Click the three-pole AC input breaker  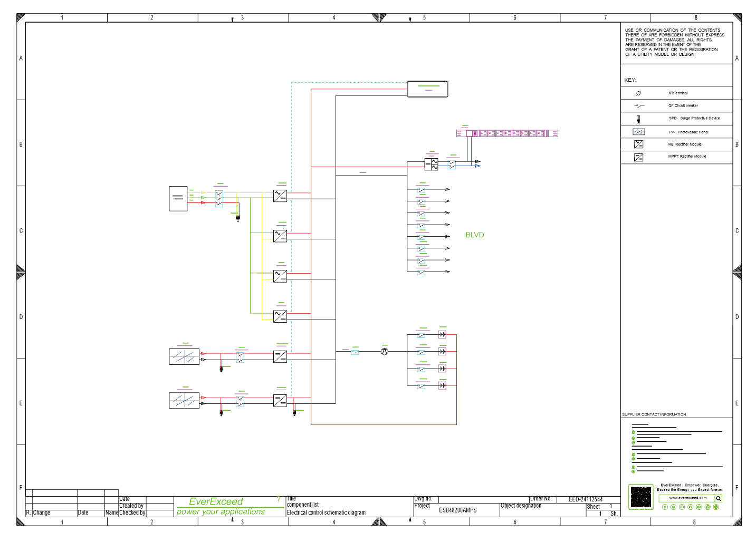coord(219,199)
